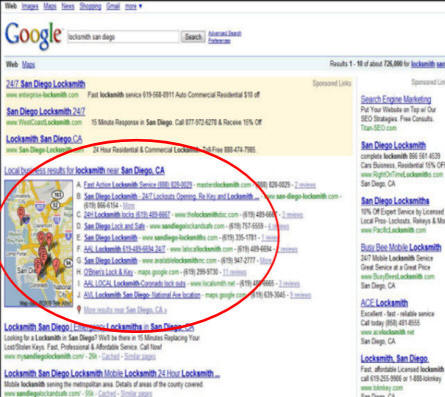This screenshot has width=445, height=397.
Task: Open right-side ad 'Busy Bee Mobile Locksmith'
Action: pos(401,247)
